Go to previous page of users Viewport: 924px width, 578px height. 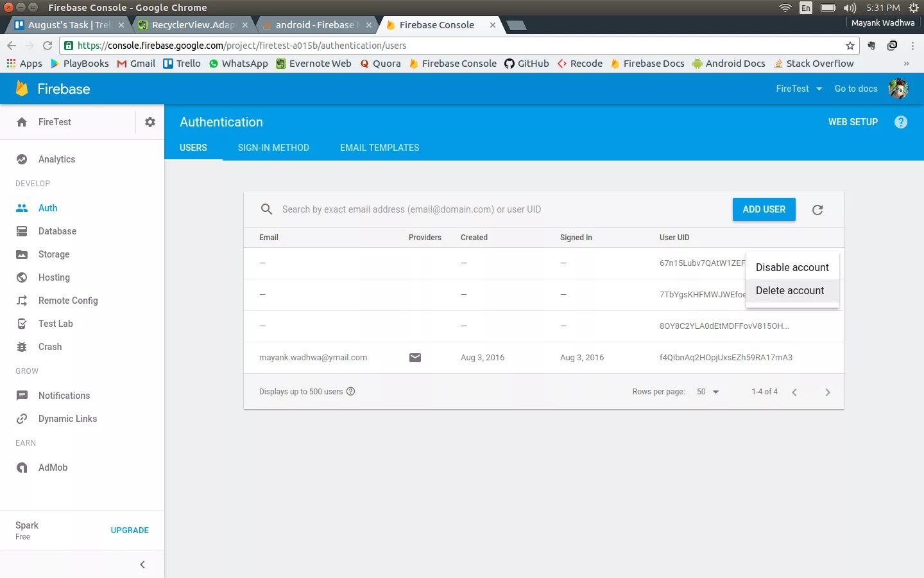794,392
